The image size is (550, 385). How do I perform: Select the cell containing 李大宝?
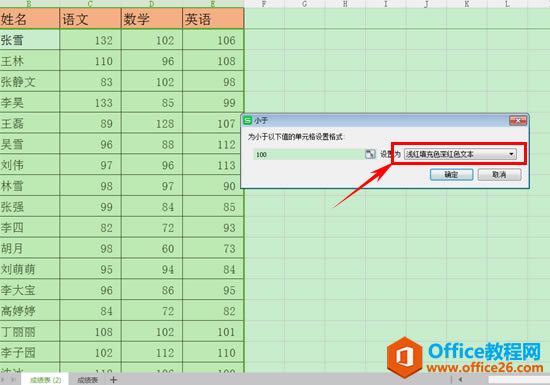click(x=29, y=290)
